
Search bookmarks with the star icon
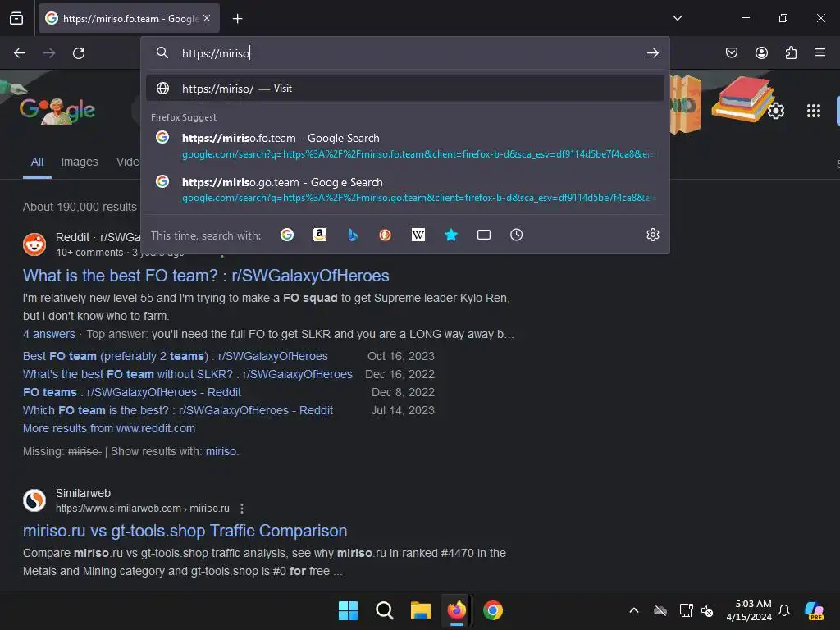coord(451,235)
